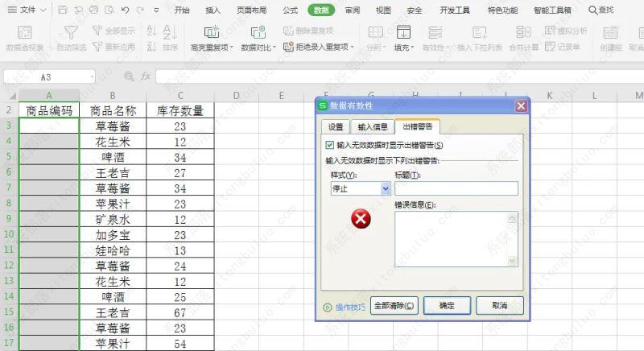Expand the 文件 menu dropdown
This screenshot has width=644, height=351.
(x=42, y=10)
